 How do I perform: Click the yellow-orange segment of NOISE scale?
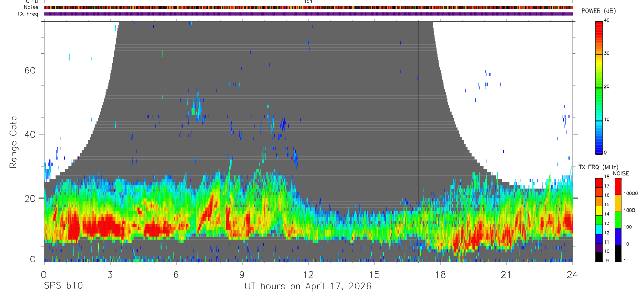[618, 203]
